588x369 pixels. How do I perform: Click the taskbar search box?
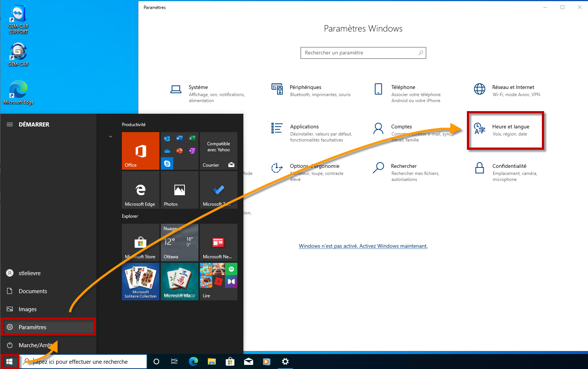click(x=83, y=361)
